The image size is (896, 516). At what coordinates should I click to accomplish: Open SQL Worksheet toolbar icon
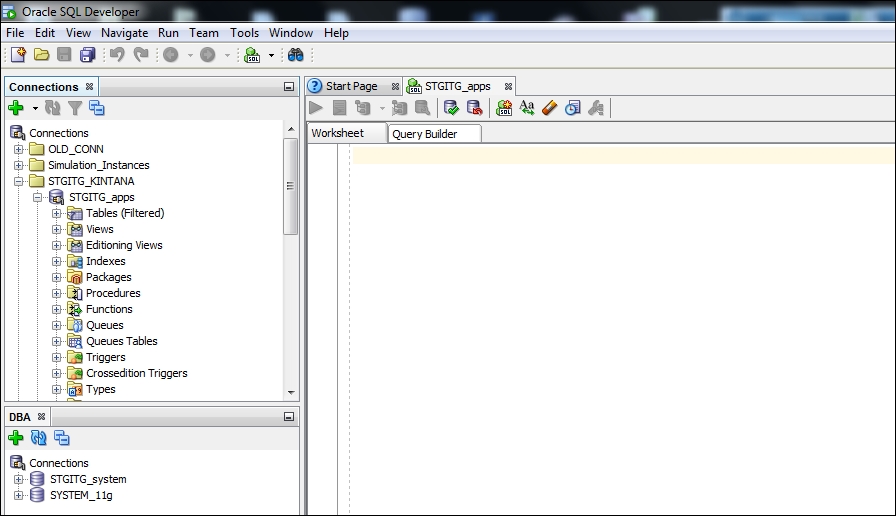tap(252, 55)
